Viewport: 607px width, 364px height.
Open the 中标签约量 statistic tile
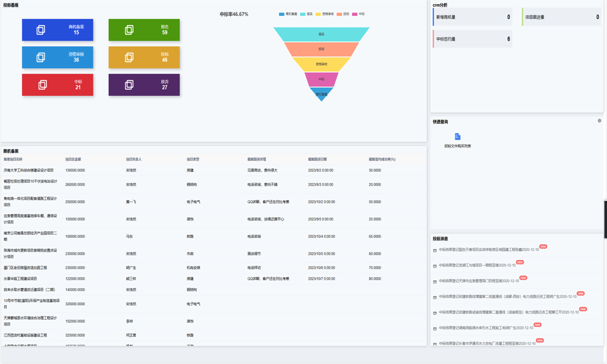472,39
